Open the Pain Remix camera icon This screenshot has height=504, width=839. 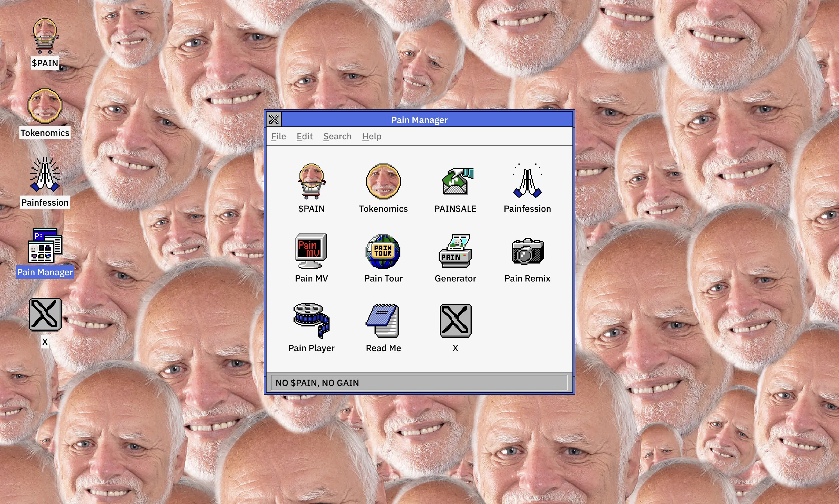point(527,252)
